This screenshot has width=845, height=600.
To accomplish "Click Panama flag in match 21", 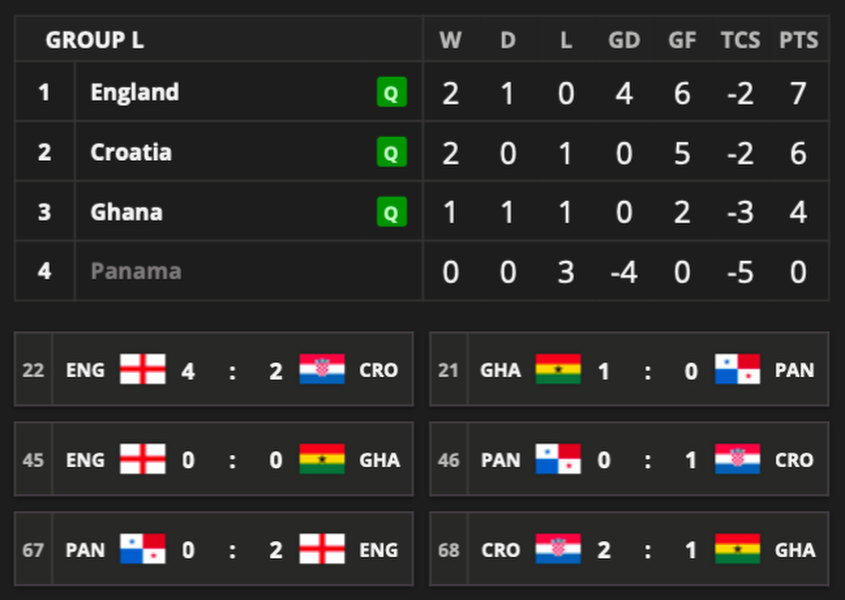I will tap(738, 369).
